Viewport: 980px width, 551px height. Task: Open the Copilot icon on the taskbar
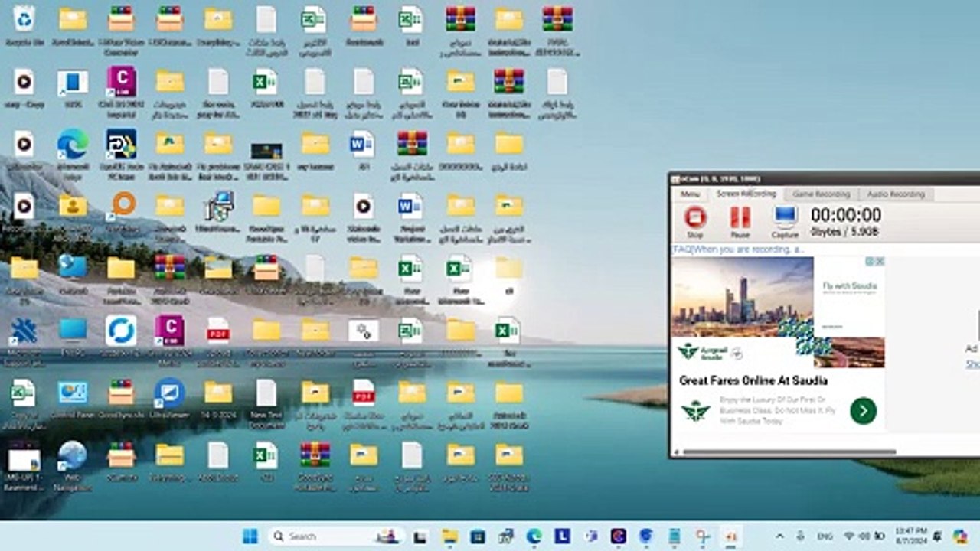(960, 536)
